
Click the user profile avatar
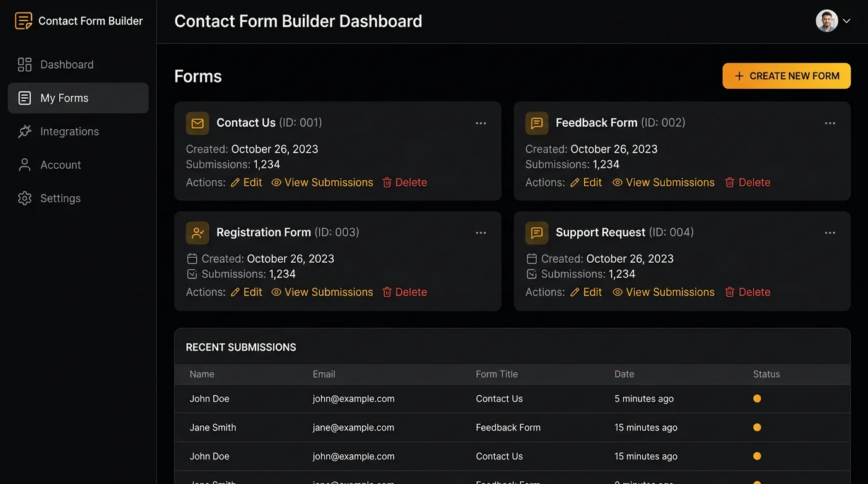[827, 21]
